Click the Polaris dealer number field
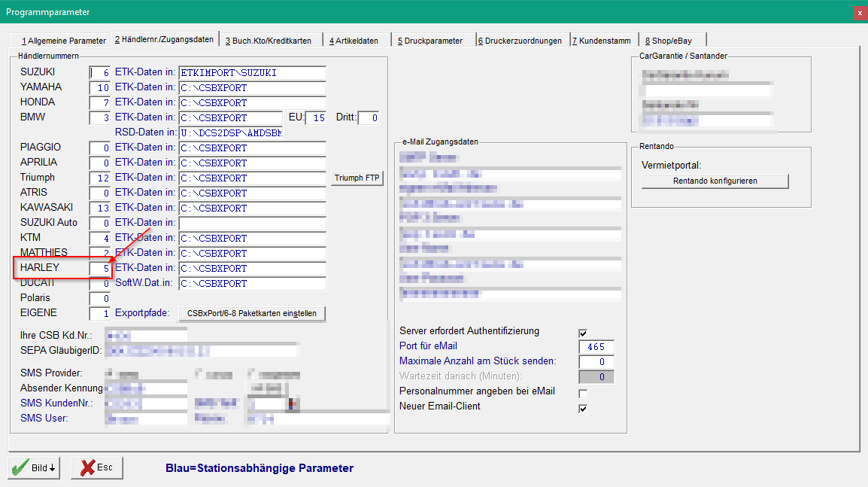Screen dimensions: 868x487 click(x=99, y=299)
